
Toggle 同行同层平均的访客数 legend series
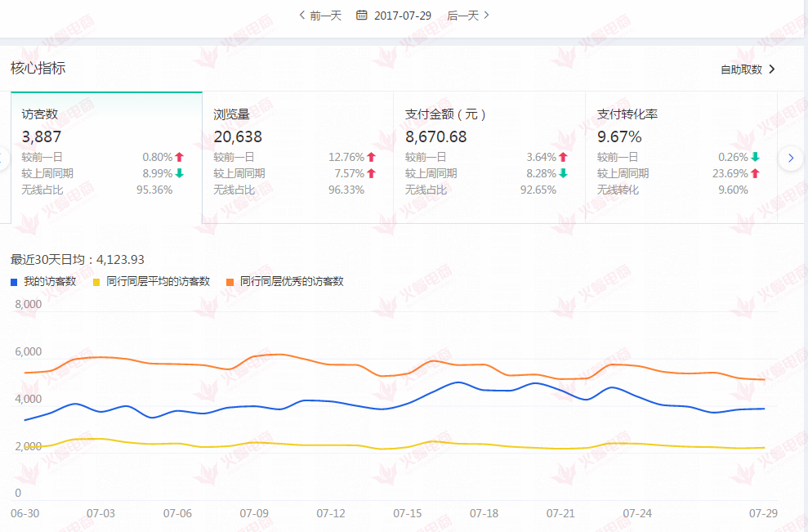tap(158, 281)
